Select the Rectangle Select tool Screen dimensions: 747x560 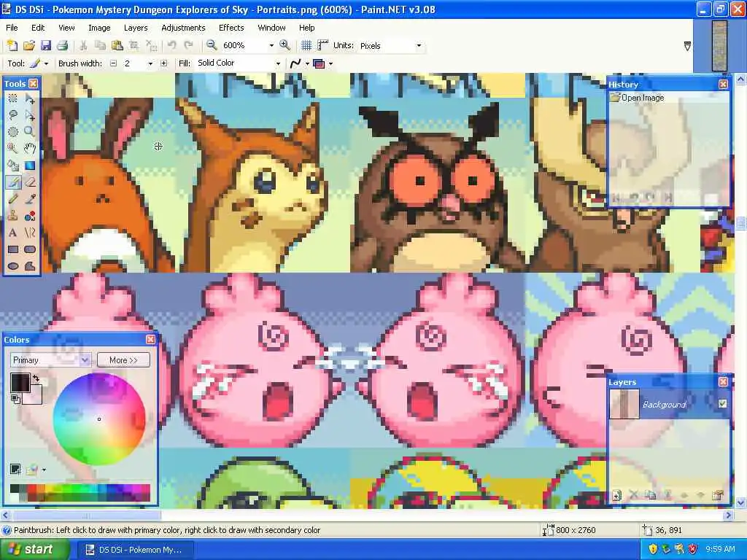[x=13, y=98]
